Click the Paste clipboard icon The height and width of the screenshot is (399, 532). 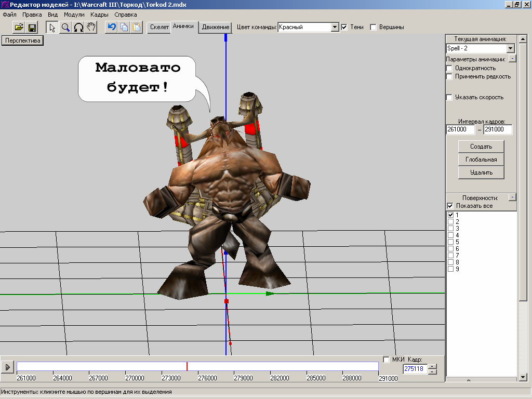(137, 28)
